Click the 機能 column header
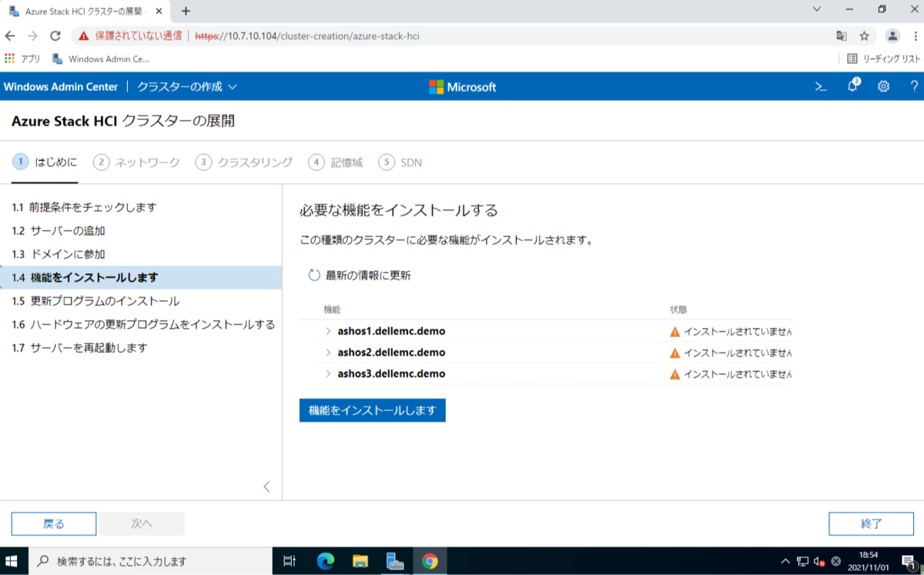Image resolution: width=924 pixels, height=575 pixels. pos(332,309)
